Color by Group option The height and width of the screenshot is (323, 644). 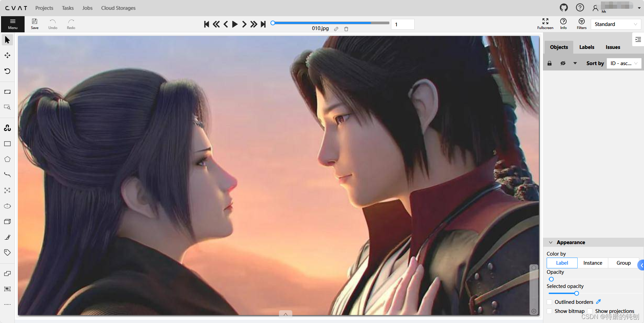(623, 263)
